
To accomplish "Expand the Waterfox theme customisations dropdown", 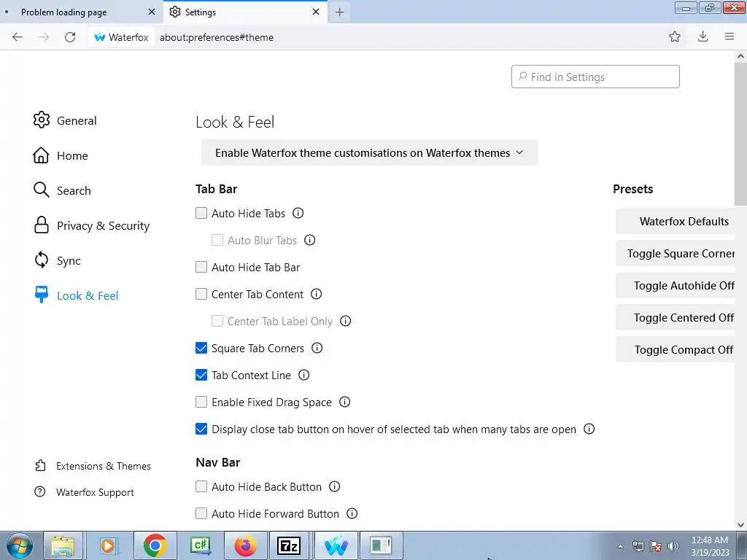I will pyautogui.click(x=369, y=153).
